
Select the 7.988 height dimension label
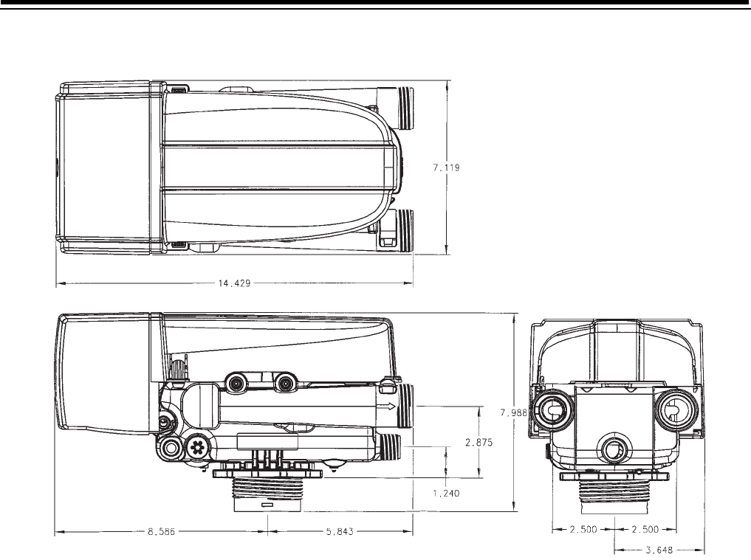click(x=513, y=412)
